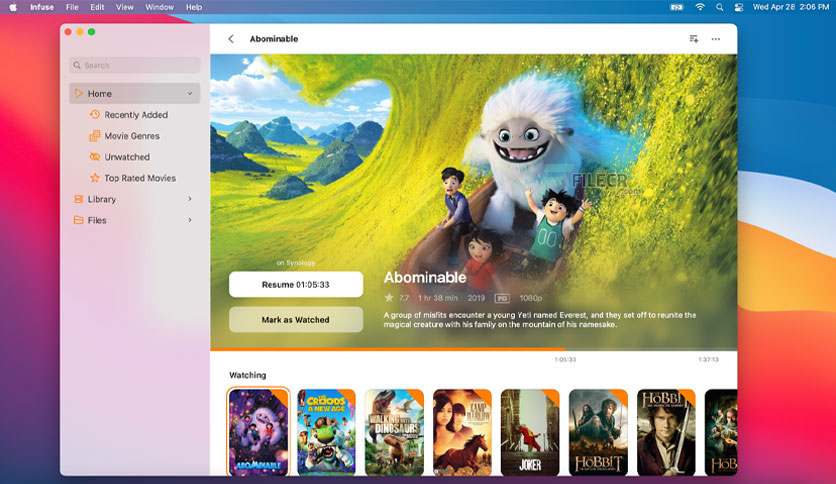The width and height of the screenshot is (836, 484).
Task: Open the Help menu
Action: (194, 7)
